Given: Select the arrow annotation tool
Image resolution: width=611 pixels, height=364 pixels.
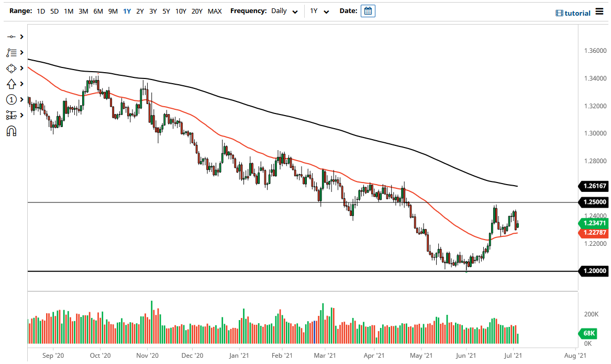Looking at the screenshot, I should pyautogui.click(x=12, y=84).
